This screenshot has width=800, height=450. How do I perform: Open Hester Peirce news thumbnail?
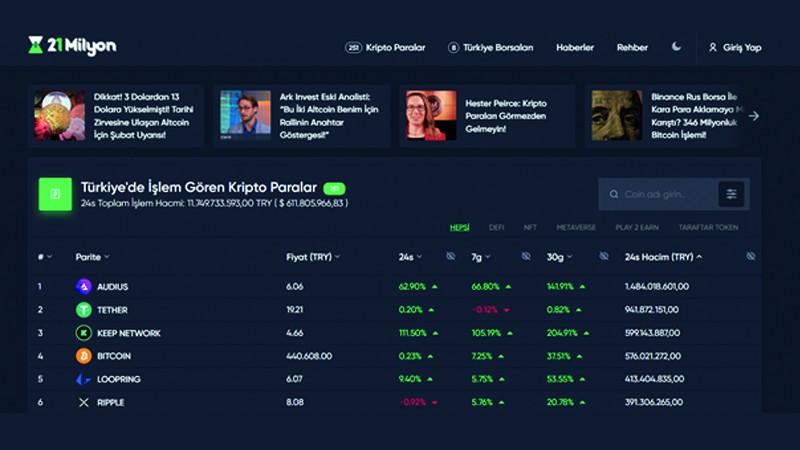[431, 116]
